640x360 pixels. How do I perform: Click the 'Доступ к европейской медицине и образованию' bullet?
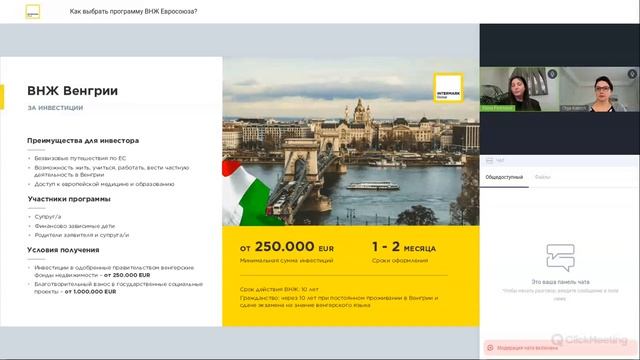pos(104,184)
